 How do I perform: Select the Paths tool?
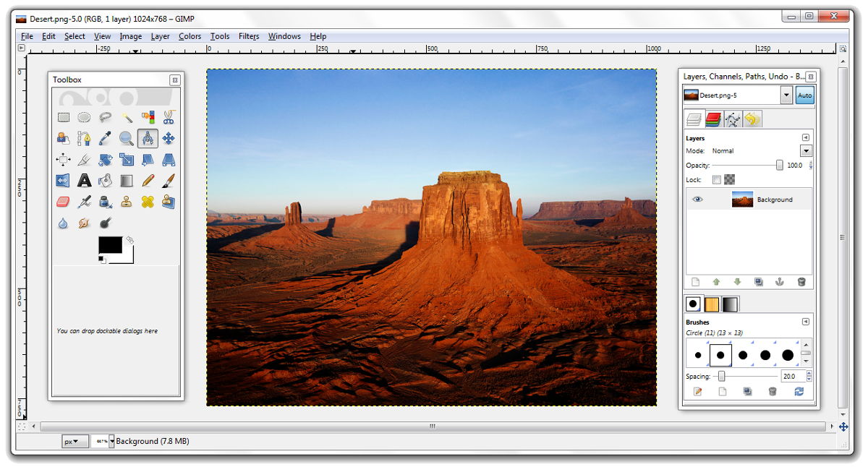[85, 137]
